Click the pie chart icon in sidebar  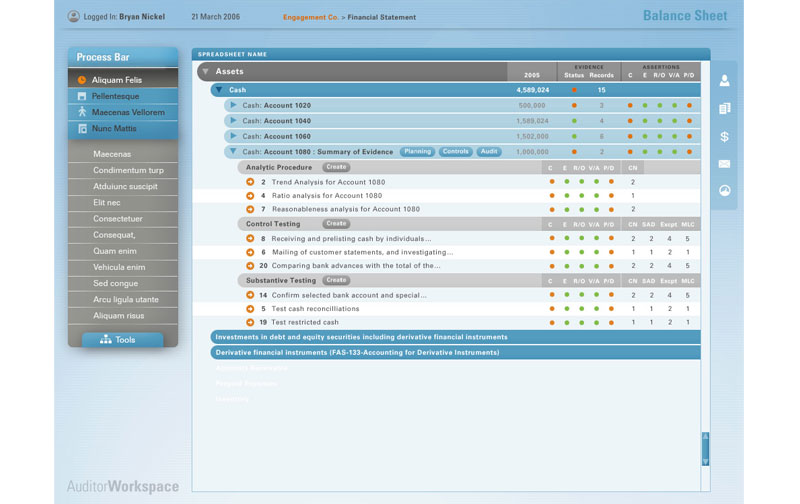click(724, 190)
